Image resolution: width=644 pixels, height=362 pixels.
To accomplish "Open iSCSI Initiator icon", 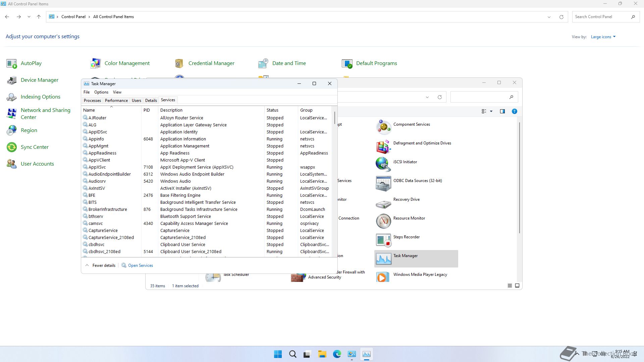I will click(x=383, y=165).
